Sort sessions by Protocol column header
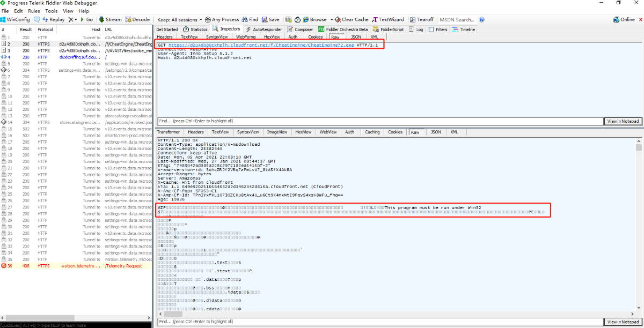The image size is (644, 328). (x=46, y=29)
